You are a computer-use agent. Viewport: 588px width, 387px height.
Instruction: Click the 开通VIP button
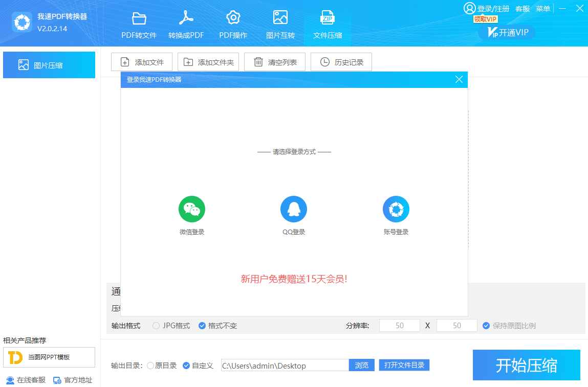point(507,33)
